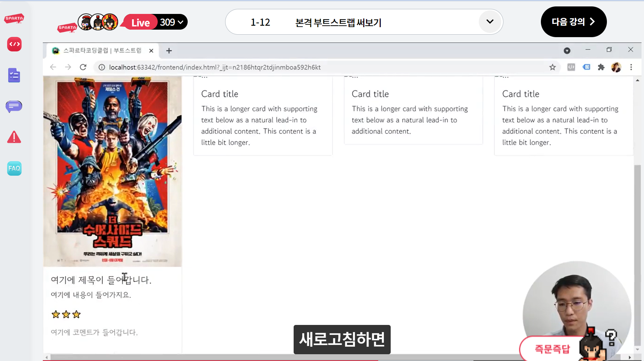Click the three star rating
The image size is (644, 361).
click(x=66, y=314)
